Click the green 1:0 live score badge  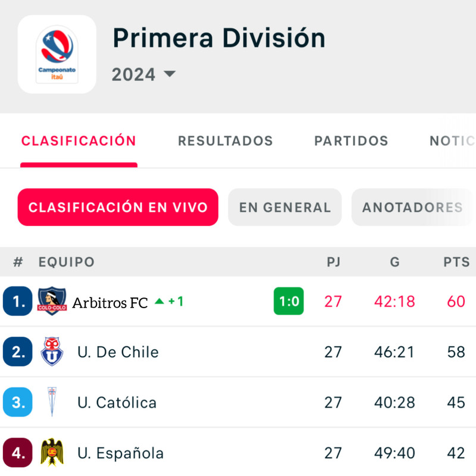[x=289, y=301]
